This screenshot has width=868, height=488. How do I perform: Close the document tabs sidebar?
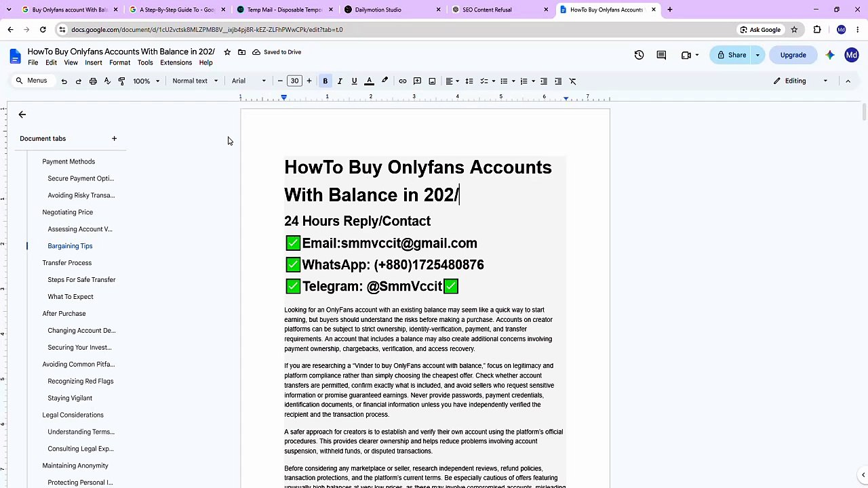tap(22, 115)
